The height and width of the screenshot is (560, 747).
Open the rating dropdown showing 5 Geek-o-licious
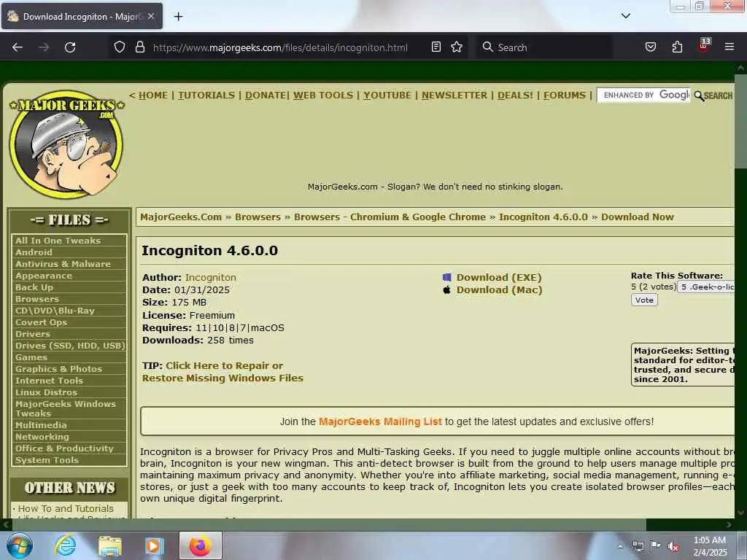(706, 287)
